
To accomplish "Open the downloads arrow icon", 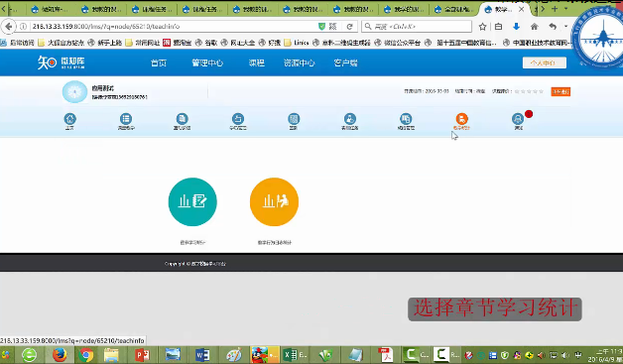I will tap(516, 27).
